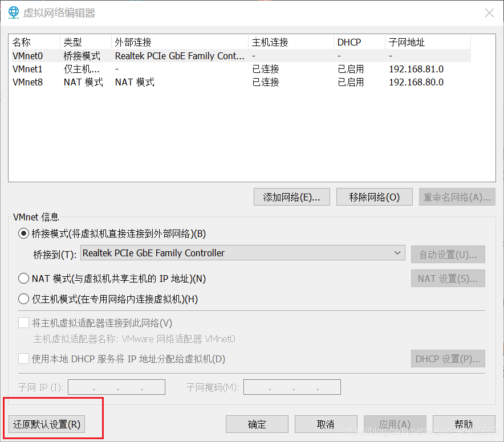Click 移除网络(O) button
504x442 pixels.
click(x=374, y=197)
